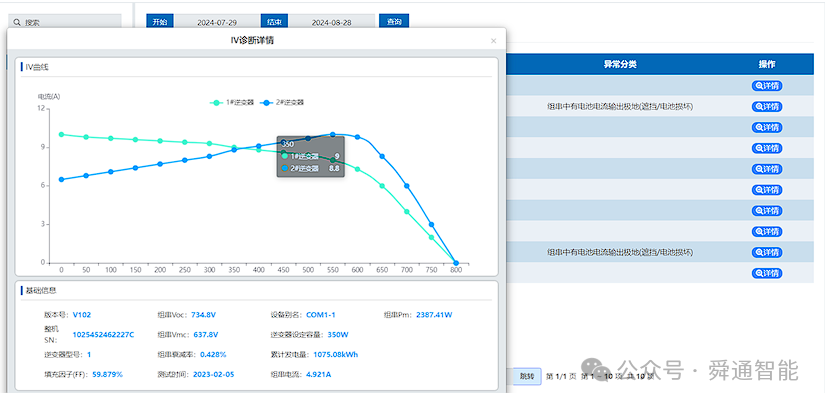Click the 基础信息 section heading
This screenshot has height=403, width=825.
(x=41, y=290)
